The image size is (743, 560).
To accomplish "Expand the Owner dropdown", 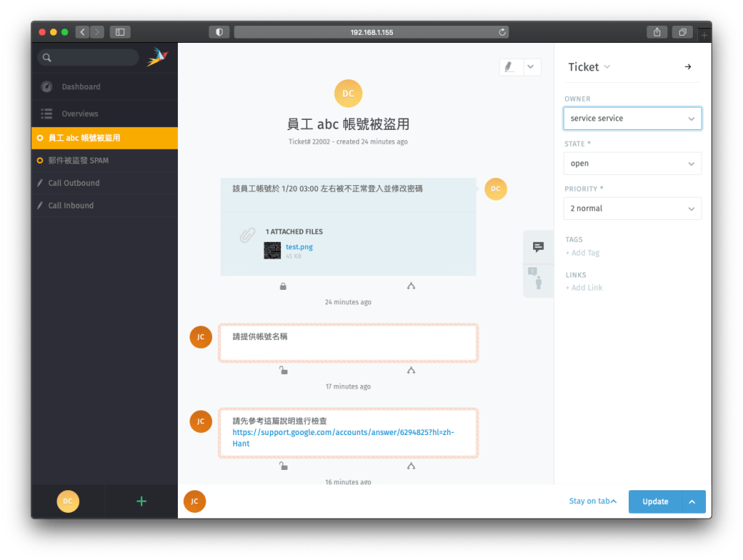I will click(x=632, y=118).
